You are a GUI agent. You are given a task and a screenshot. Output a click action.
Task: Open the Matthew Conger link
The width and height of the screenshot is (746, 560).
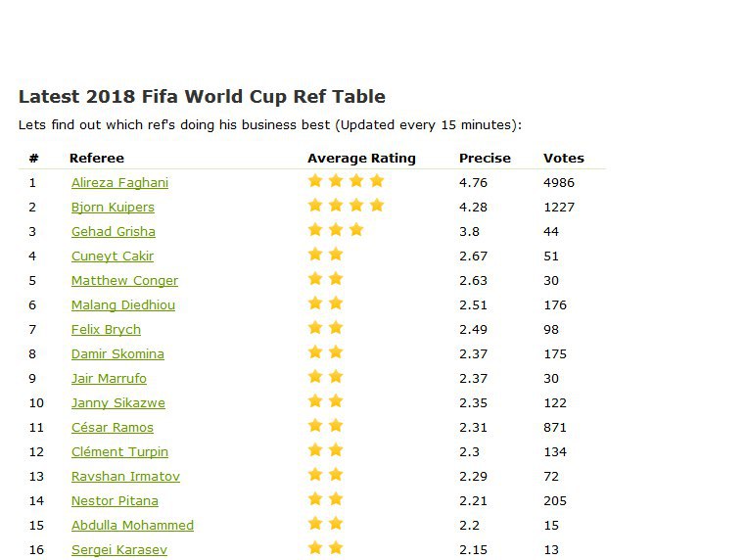point(124,281)
